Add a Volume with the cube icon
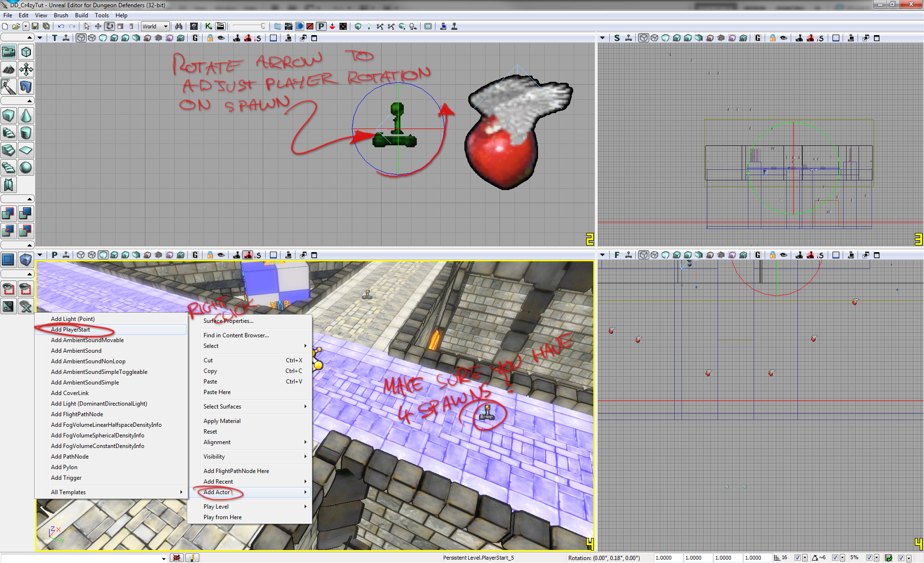This screenshot has height=563, width=924. (x=26, y=260)
